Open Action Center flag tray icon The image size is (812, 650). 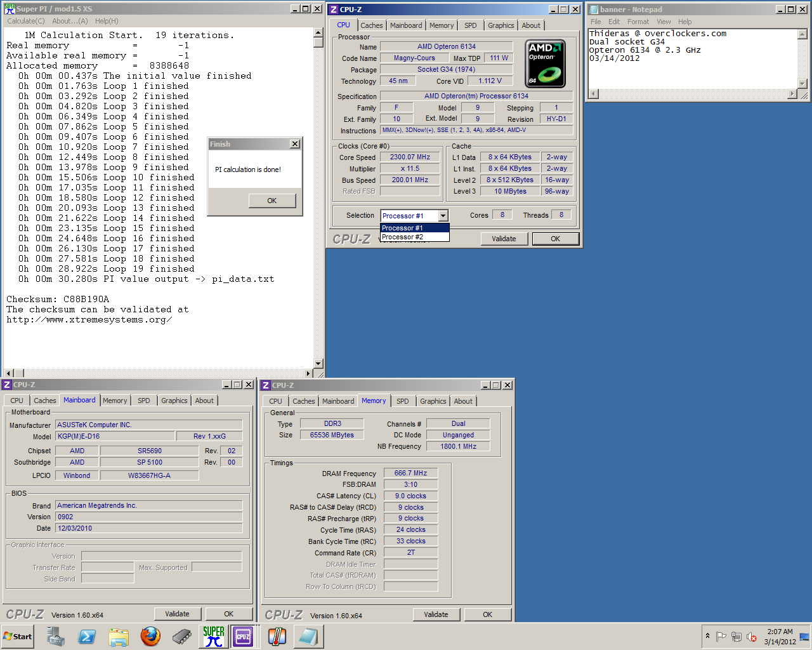point(721,637)
